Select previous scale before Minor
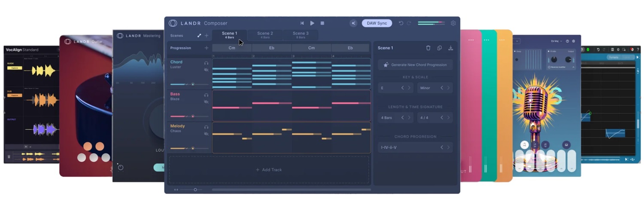Viewport: 644px width, 211px height. (441, 88)
